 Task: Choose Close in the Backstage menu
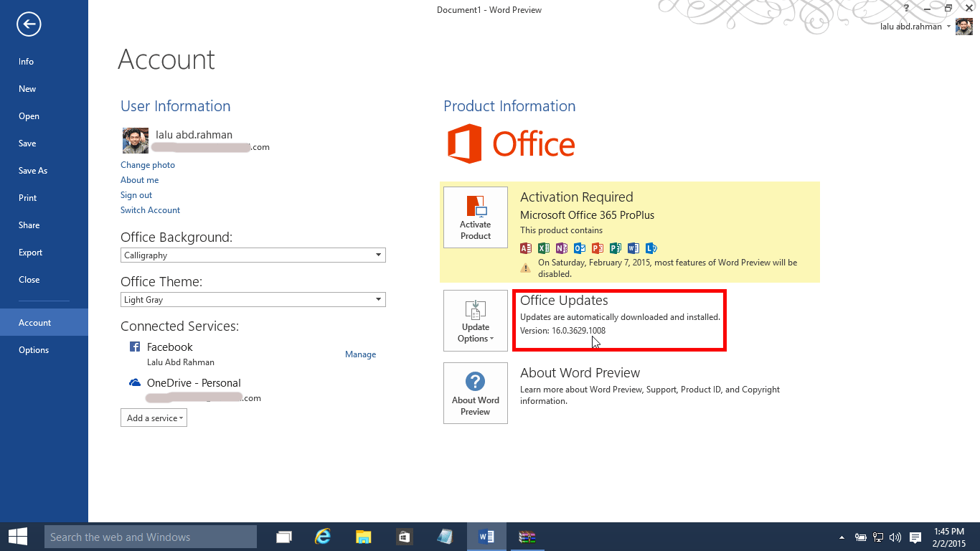point(44,280)
